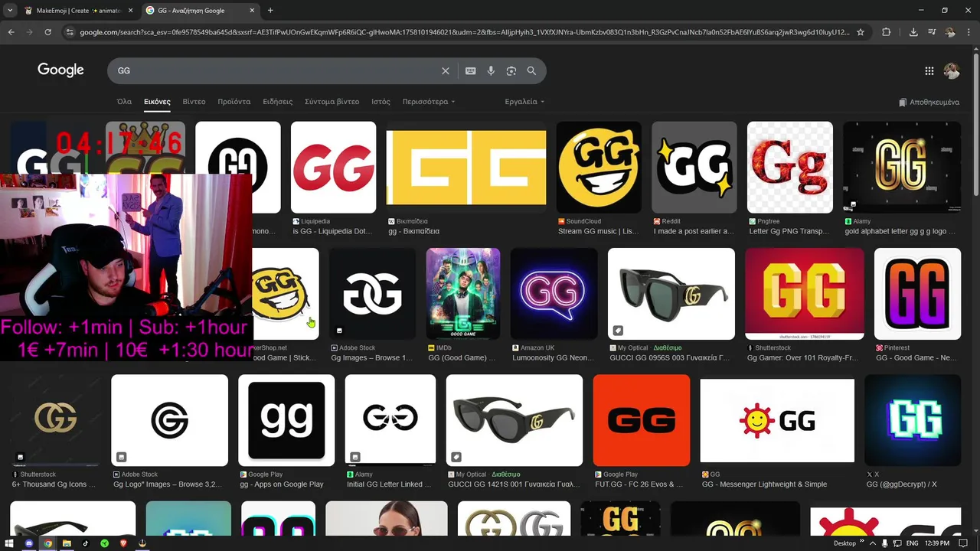Viewport: 980px width, 551px height.
Task: Open the Ειδήσεις tab
Action: [x=277, y=102]
